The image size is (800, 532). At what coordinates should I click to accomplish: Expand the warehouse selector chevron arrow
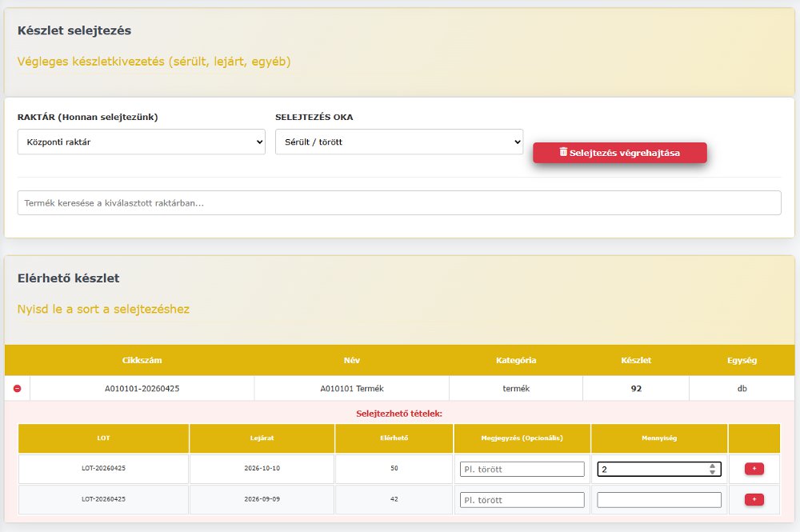(x=258, y=142)
